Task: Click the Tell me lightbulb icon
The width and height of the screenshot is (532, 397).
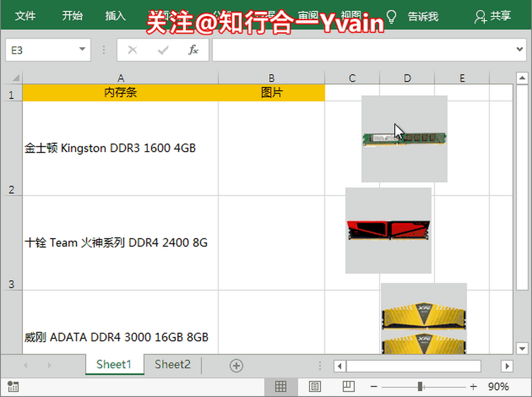Action: click(392, 16)
